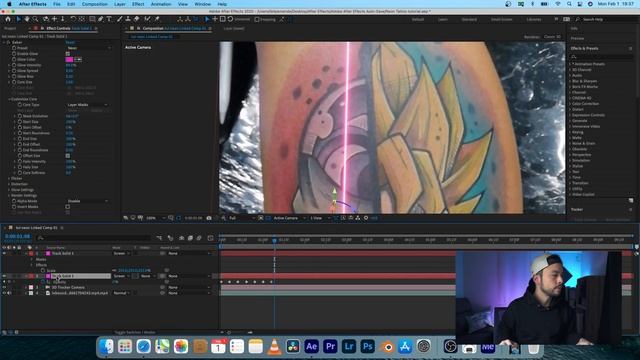This screenshot has width=640, height=360.
Task: Expand the Distortion settings group
Action: click(9, 184)
